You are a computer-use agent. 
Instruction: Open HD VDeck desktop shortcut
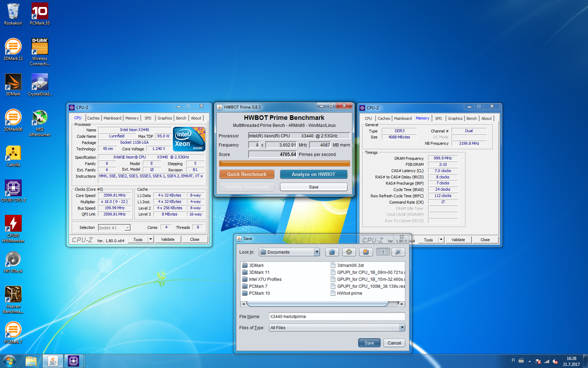(x=13, y=262)
